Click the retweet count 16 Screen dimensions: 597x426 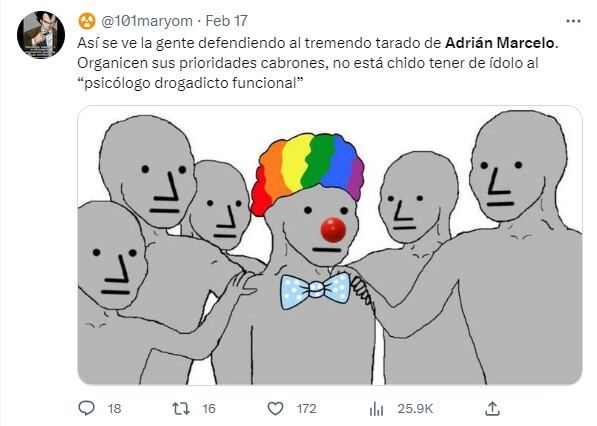[209, 409]
